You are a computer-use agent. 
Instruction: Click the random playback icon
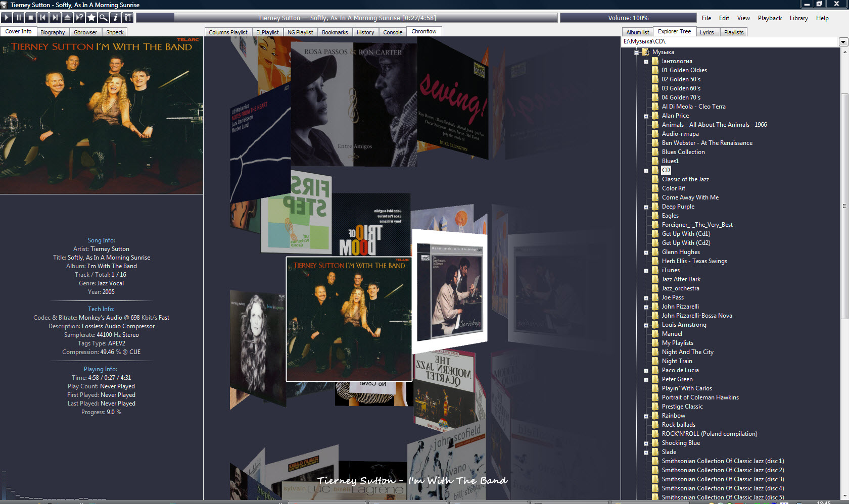pyautogui.click(x=79, y=18)
